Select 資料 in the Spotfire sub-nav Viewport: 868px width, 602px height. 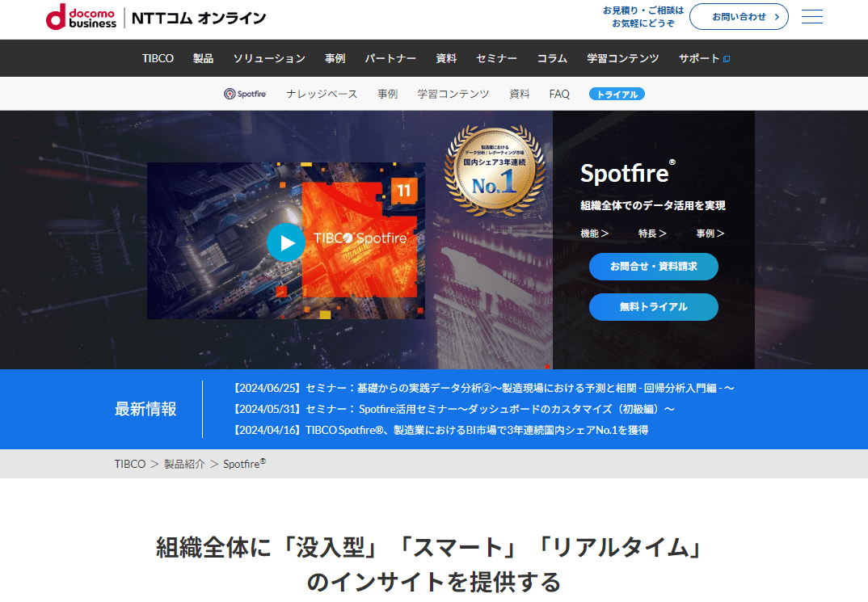coord(519,94)
